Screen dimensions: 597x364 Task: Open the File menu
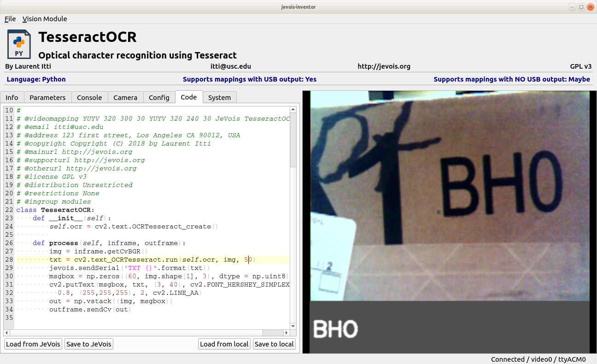tap(10, 19)
